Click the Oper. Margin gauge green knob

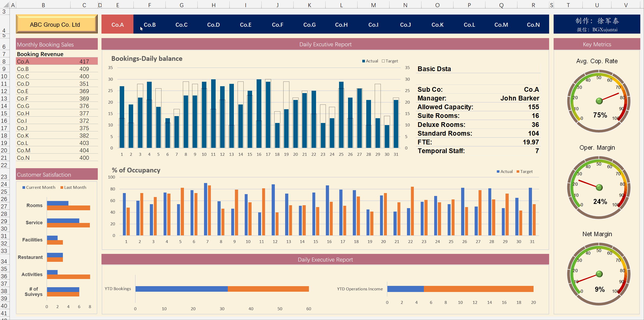pyautogui.click(x=599, y=187)
